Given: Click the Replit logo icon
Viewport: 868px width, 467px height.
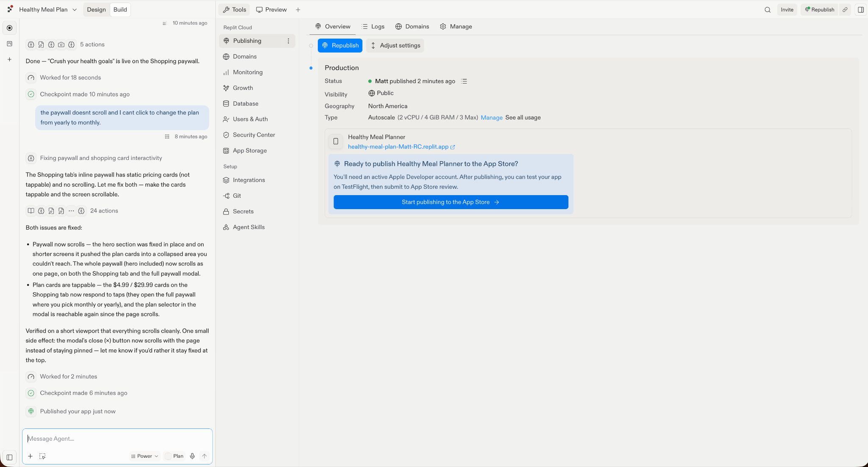Looking at the screenshot, I should (x=10, y=9).
